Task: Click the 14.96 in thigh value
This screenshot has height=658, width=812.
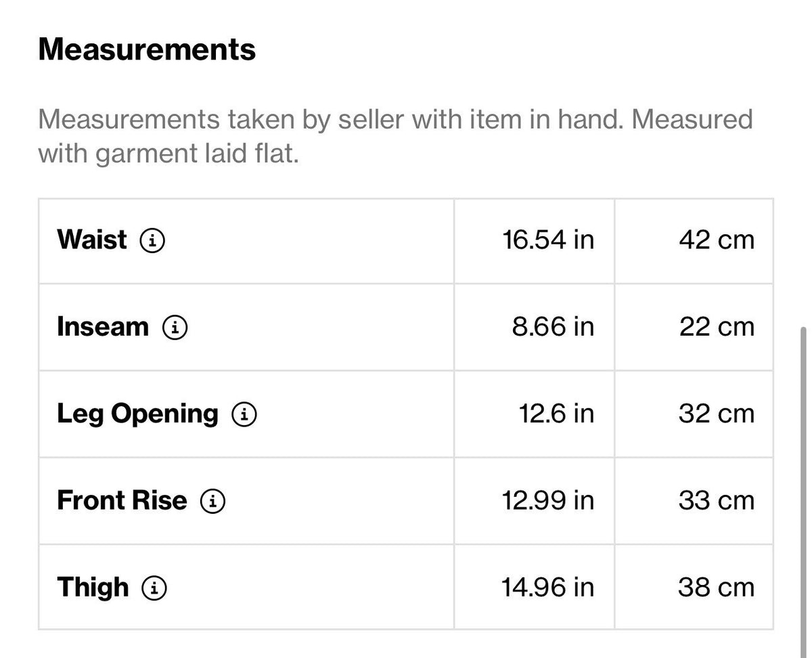Action: (548, 587)
